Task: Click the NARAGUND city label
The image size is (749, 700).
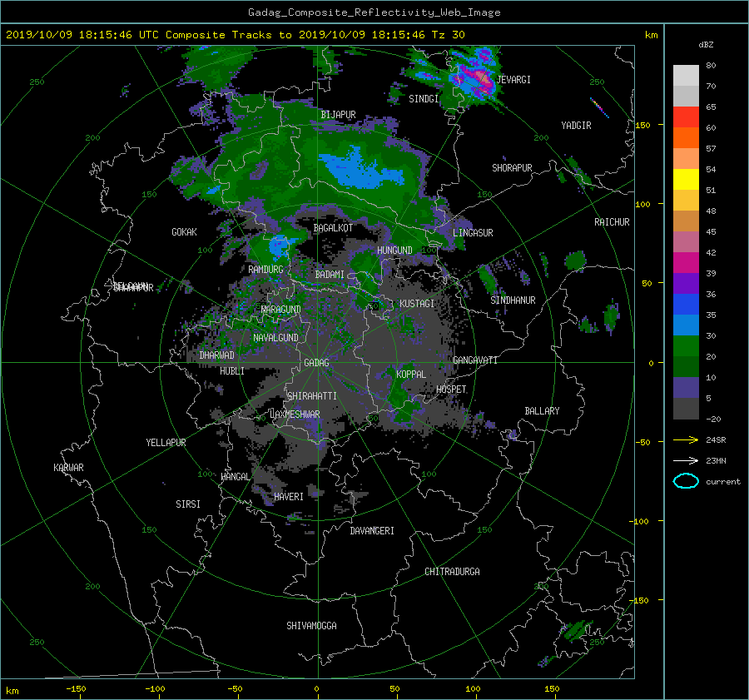Action: tap(281, 310)
